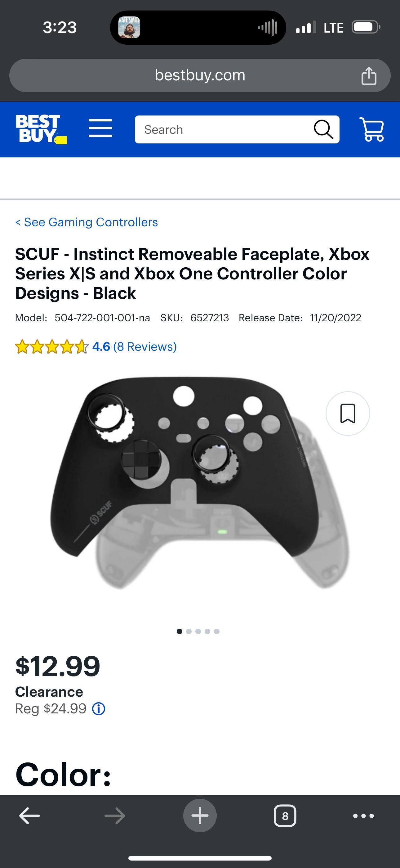Tap browser forward arrow
Image resolution: width=400 pixels, height=868 pixels.
tap(114, 816)
